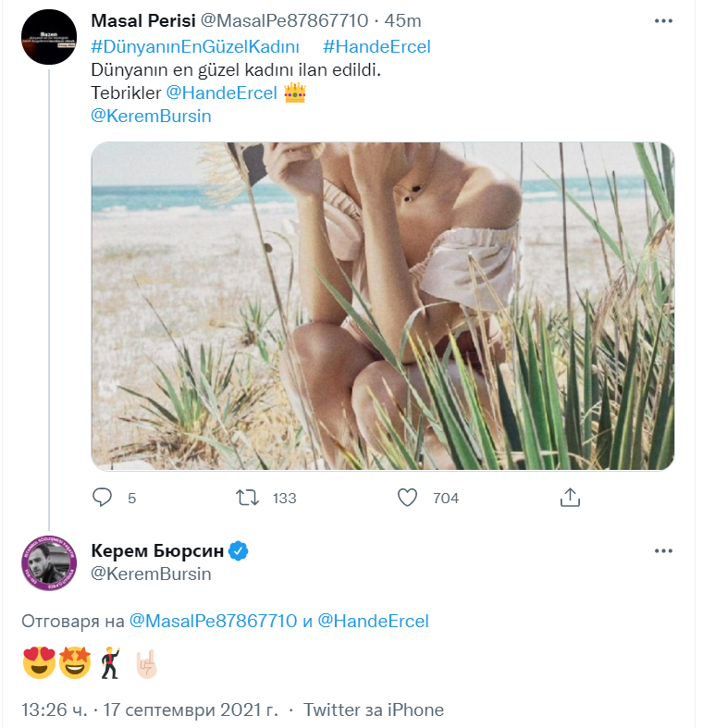Click the Керем Бюрсин display name

157,551
